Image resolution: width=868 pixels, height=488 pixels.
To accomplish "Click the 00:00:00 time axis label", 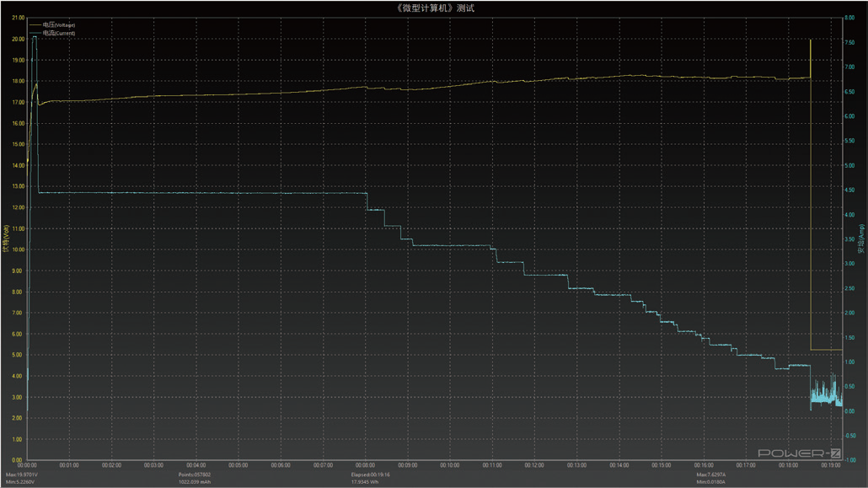I will [27, 465].
